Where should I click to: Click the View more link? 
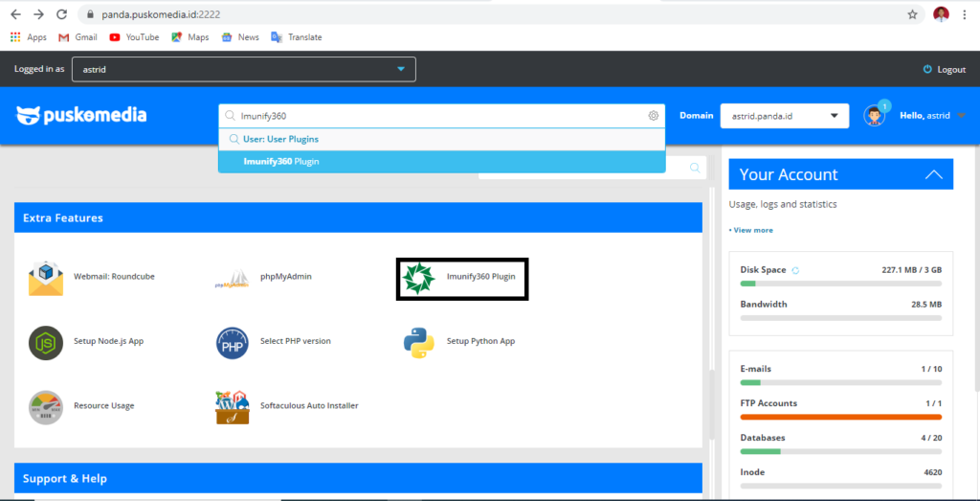751,230
